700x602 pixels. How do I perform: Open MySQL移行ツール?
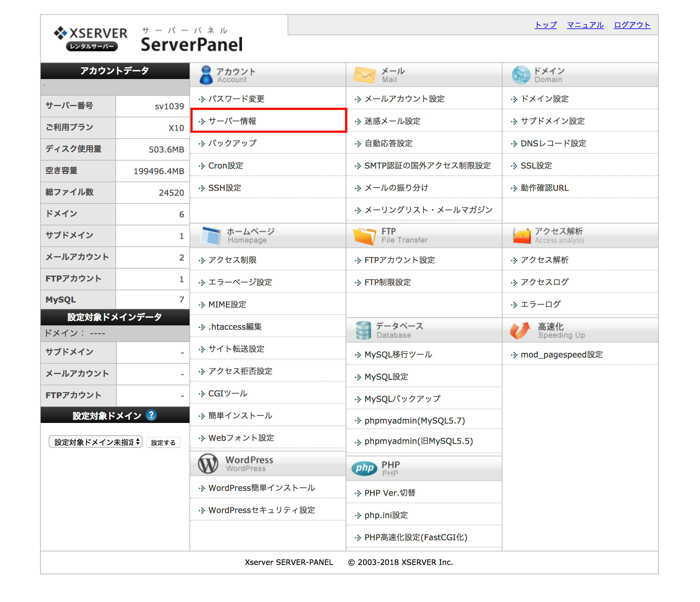(398, 355)
